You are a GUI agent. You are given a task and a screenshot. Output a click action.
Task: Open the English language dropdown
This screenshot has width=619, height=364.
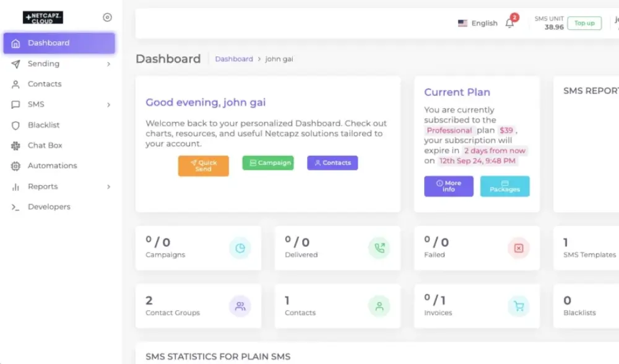tap(478, 24)
